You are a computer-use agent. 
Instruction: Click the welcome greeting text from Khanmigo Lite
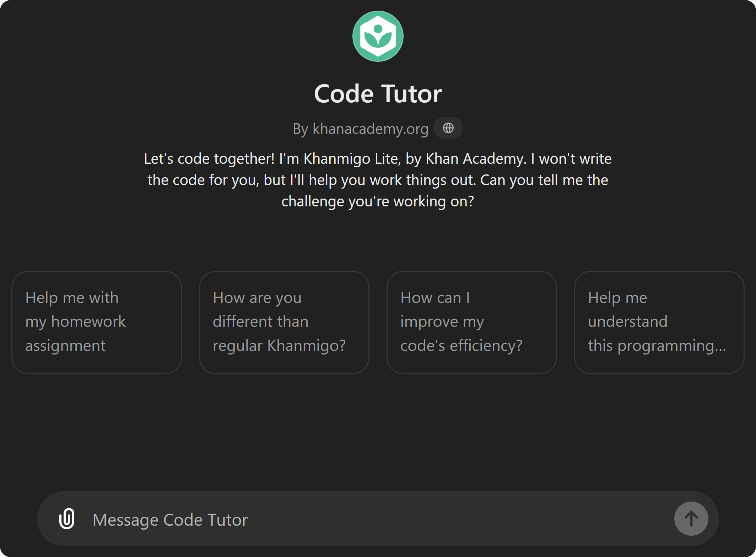378,180
